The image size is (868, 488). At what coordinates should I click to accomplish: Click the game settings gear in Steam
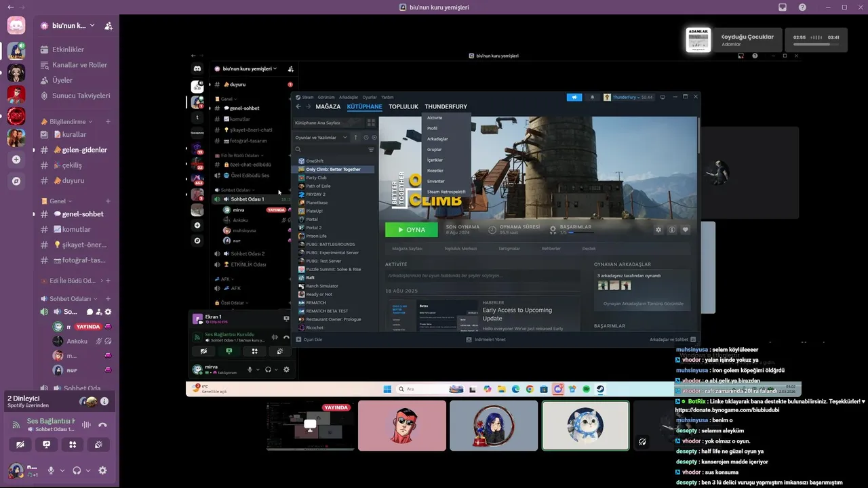[658, 230]
